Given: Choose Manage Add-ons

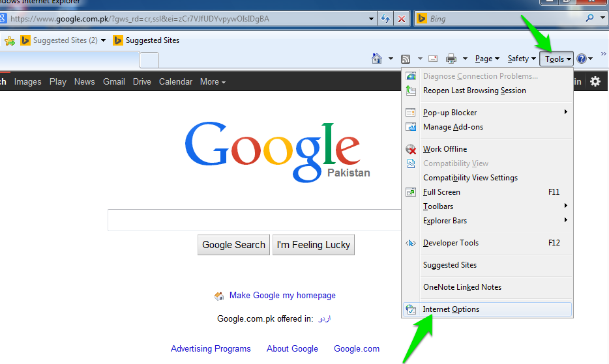Looking at the screenshot, I should [488, 127].
